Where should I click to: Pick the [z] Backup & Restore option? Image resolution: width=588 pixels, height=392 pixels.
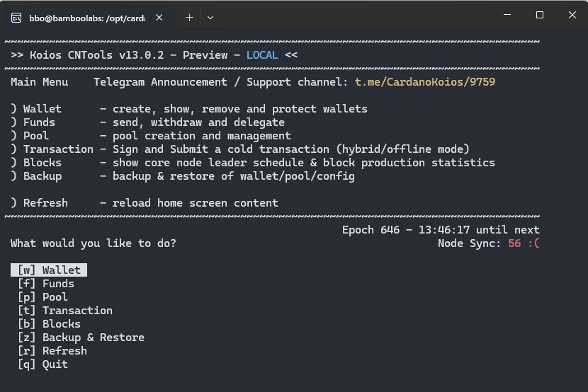point(81,338)
